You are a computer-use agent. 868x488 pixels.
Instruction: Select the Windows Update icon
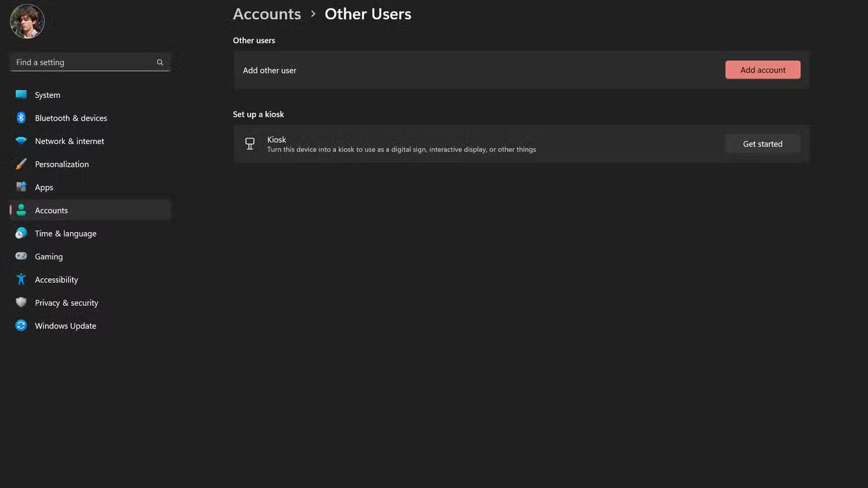[x=21, y=326]
